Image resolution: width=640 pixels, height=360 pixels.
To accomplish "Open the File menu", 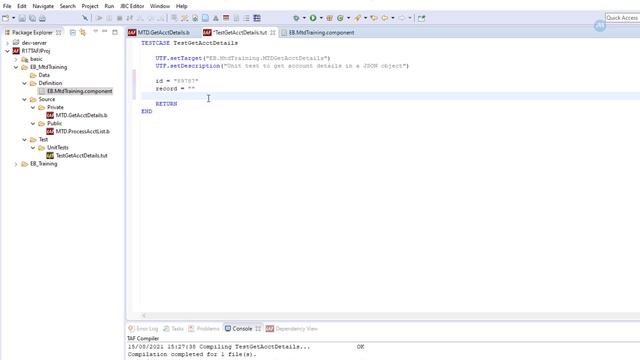I will 7,6.
